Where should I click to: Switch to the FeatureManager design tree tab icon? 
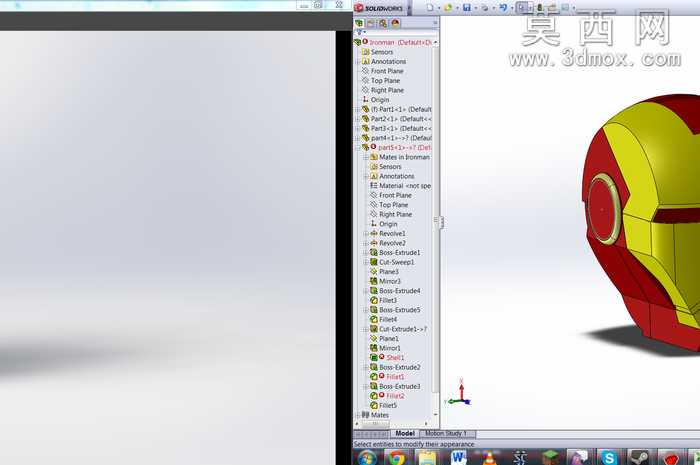point(359,23)
